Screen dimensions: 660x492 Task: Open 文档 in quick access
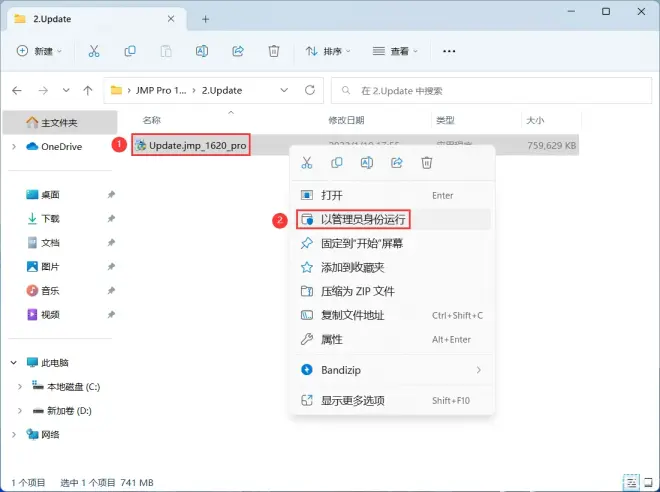[50, 242]
